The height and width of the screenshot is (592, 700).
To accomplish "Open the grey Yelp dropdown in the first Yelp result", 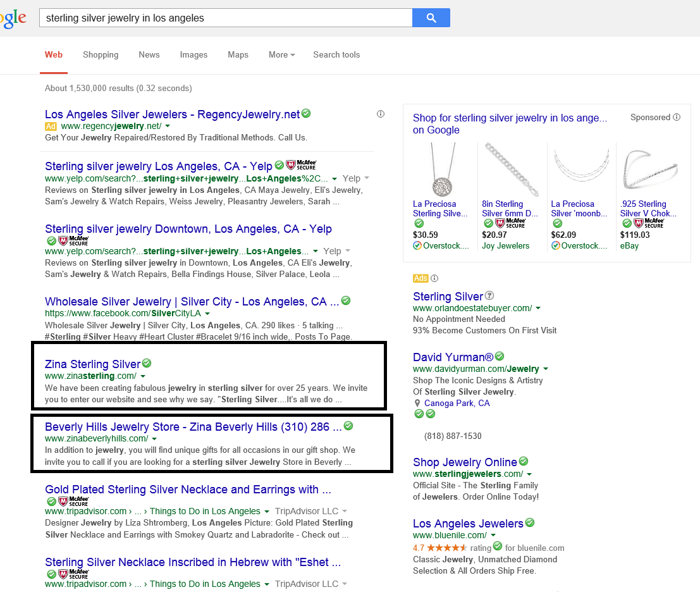I will tap(356, 178).
